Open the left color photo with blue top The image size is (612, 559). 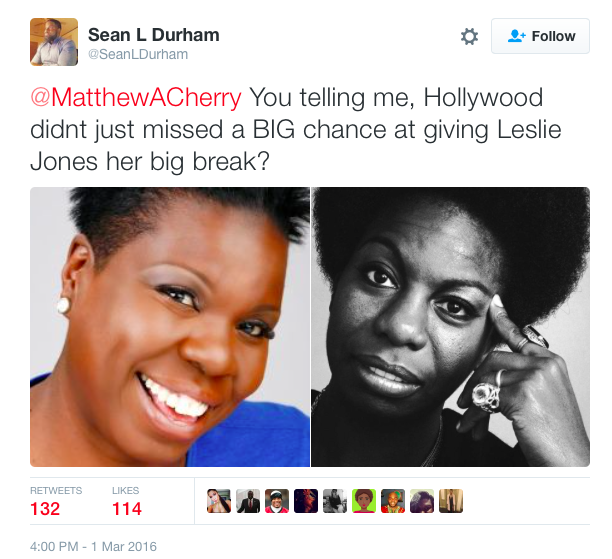tap(170, 327)
